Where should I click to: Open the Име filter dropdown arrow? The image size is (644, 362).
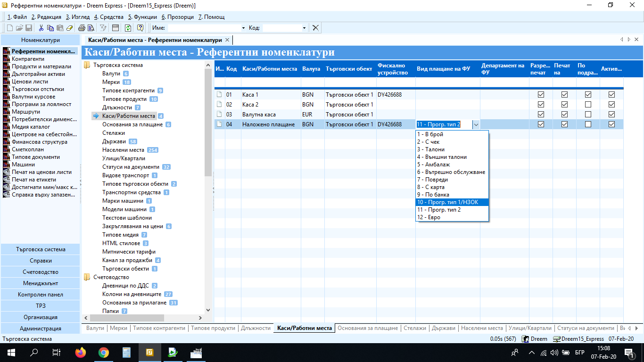(243, 28)
